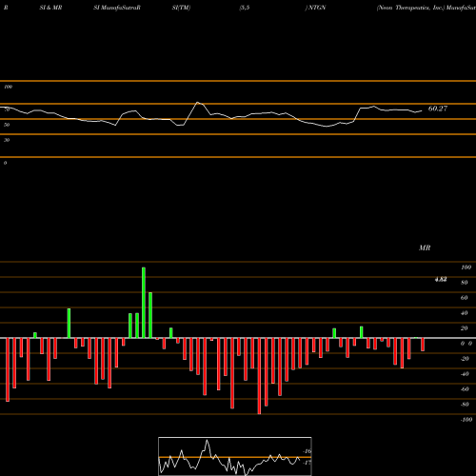Click the -16 label in mini chart
Image resolution: width=476 pixels, height=476 pixels.
tap(307, 451)
